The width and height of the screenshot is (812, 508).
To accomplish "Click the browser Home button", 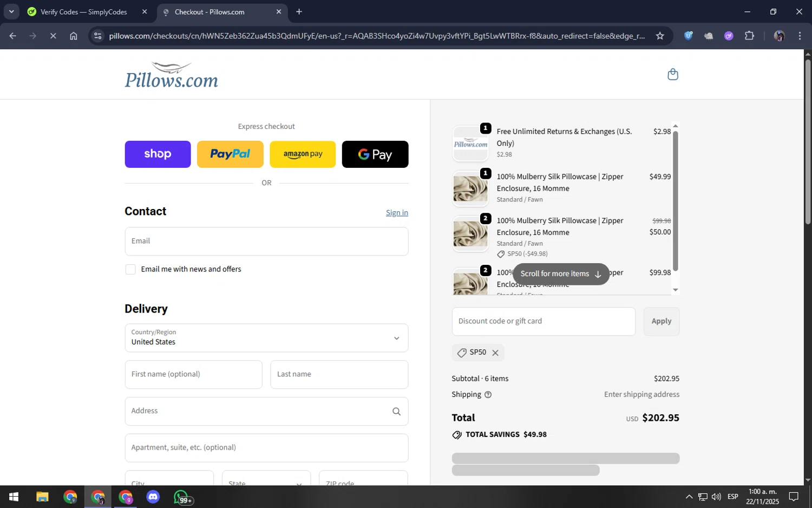I will tap(74, 36).
